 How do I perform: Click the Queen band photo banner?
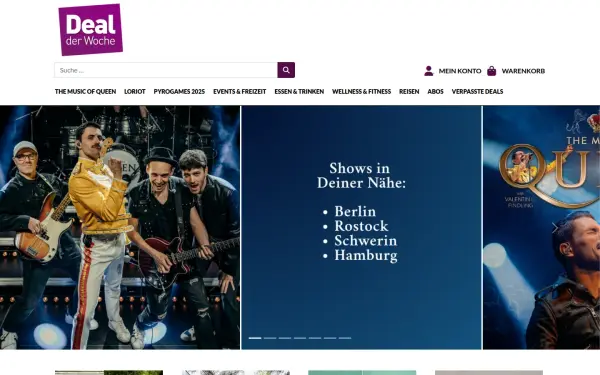[120, 227]
